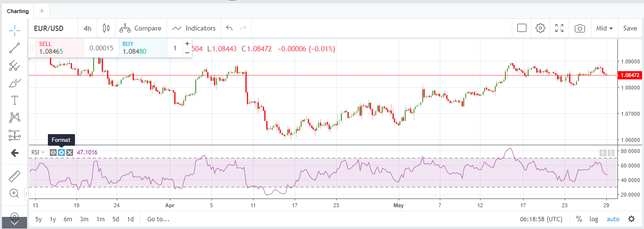This screenshot has width=644, height=229.
Task: Enter fullscreen chart mode
Action: 560,28
